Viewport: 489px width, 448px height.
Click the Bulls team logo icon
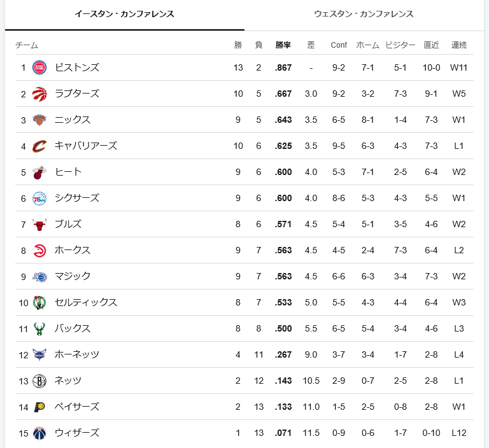pos(39,224)
